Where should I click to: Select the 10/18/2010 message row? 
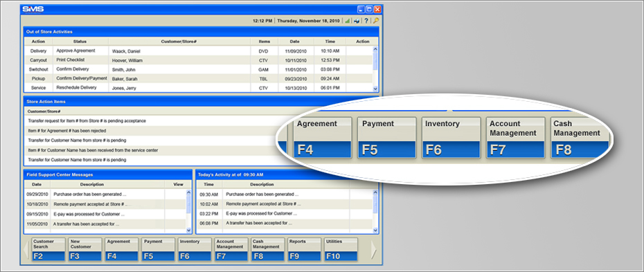(x=105, y=204)
